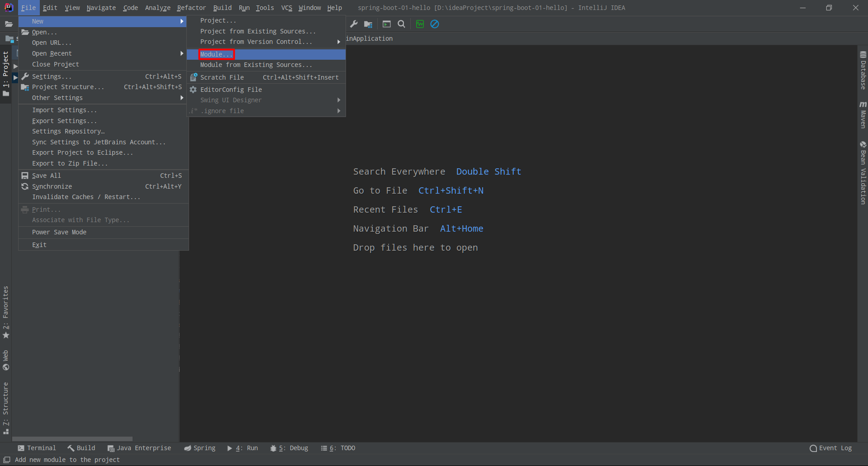The height and width of the screenshot is (466, 868).
Task: Open the Event Log
Action: click(x=830, y=448)
